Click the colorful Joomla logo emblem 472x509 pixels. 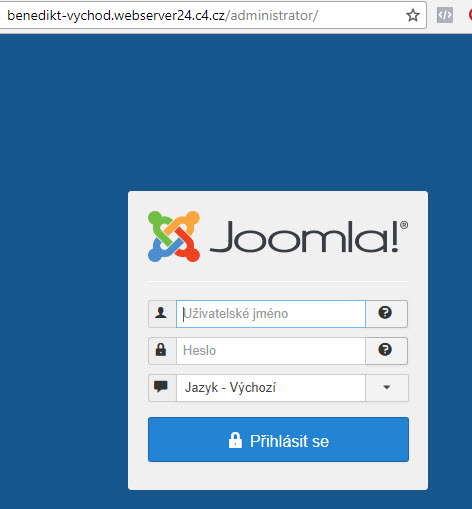174,236
